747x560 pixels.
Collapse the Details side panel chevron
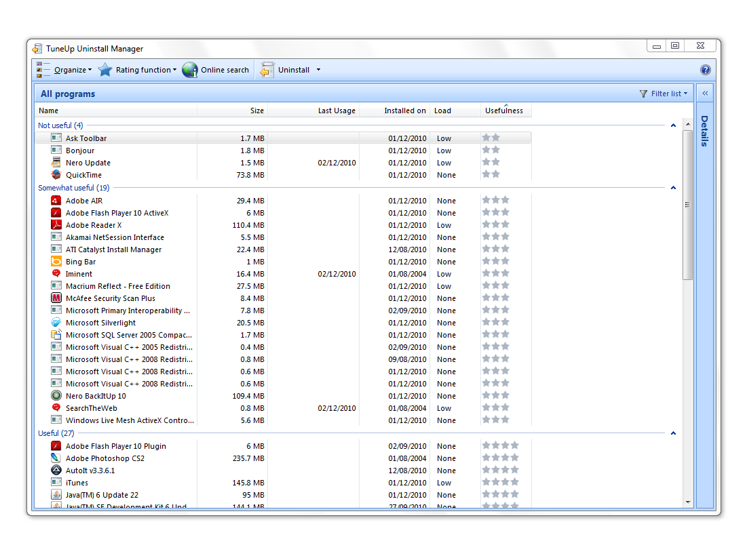point(705,94)
